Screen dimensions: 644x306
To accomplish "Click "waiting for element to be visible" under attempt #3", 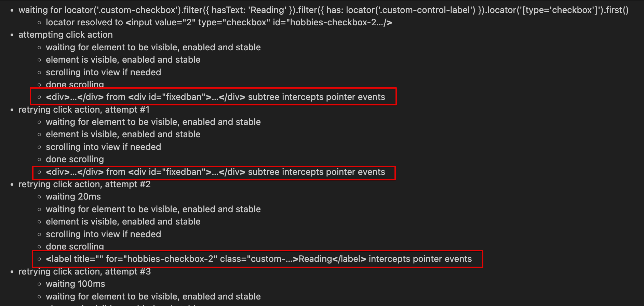I will [153, 296].
